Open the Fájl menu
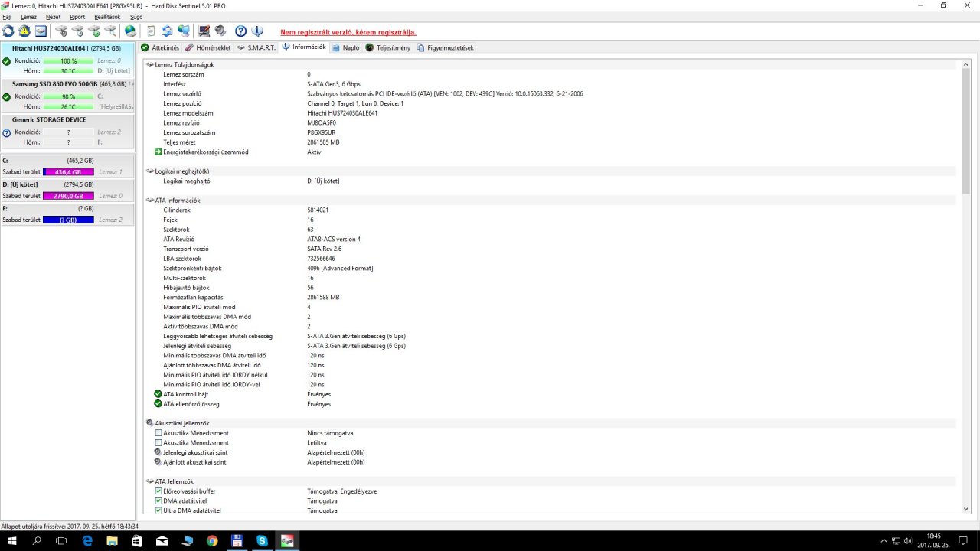Image resolution: width=980 pixels, height=551 pixels. click(7, 17)
